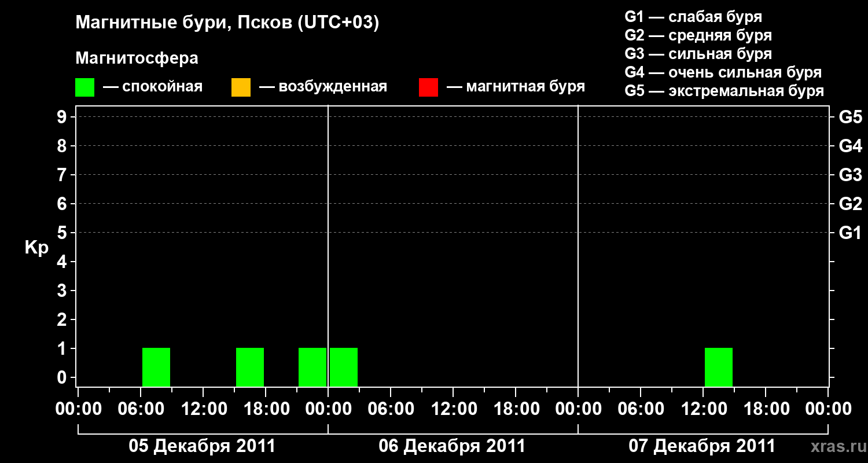Click the G5 label on right axis
This screenshot has width=868, height=463.
851,117
